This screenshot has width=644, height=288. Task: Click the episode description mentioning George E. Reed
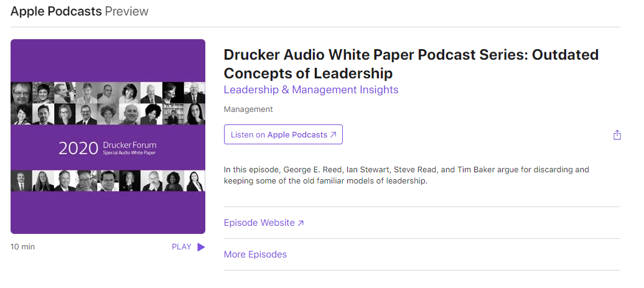406,175
